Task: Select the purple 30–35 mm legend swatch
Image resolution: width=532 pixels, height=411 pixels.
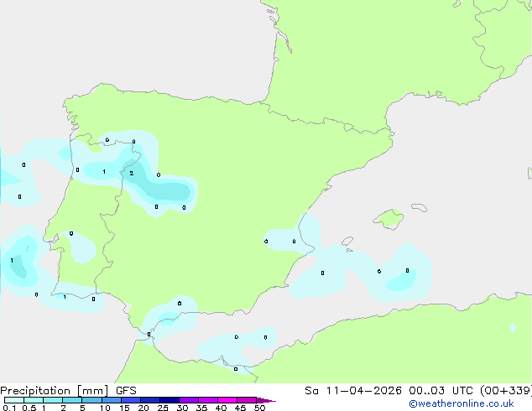Action: [x=189, y=400]
